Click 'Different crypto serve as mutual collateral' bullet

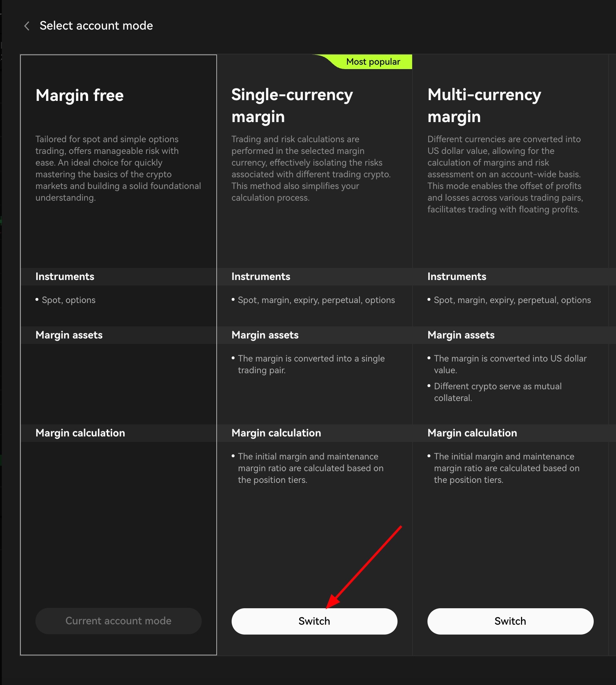(x=497, y=392)
